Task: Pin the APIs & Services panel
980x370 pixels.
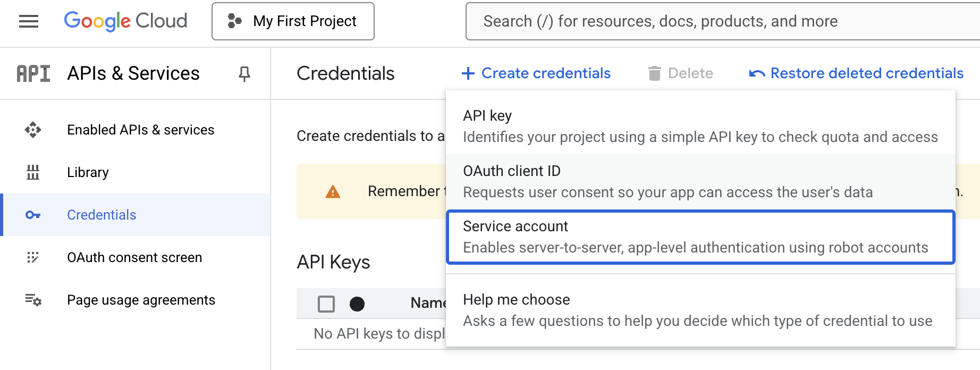Action: click(244, 73)
